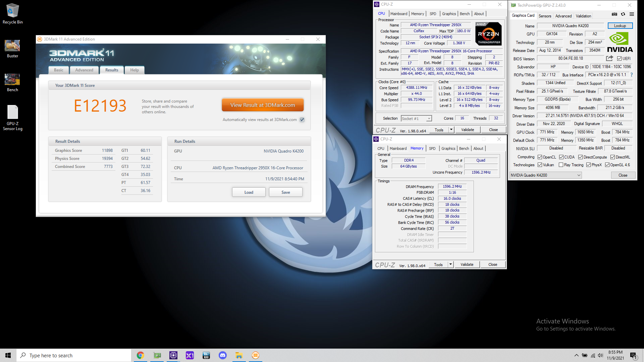Open the Tools dropdown arrow in top CPU-Z
644x362 pixels.
coord(451,130)
